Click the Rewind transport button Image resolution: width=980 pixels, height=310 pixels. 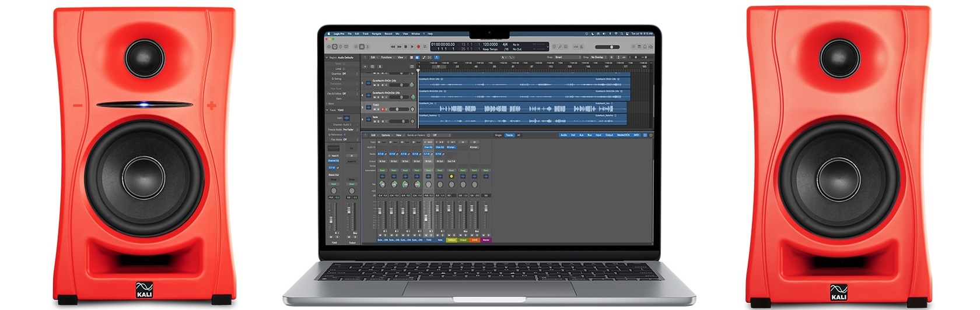pyautogui.click(x=393, y=47)
